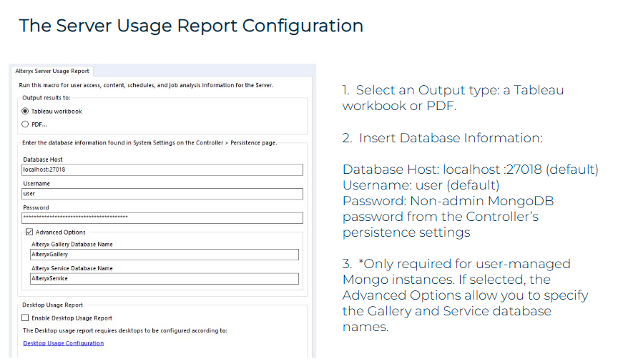Open the Desktop Usage Configuration link
The image size is (623, 364).
(x=63, y=343)
